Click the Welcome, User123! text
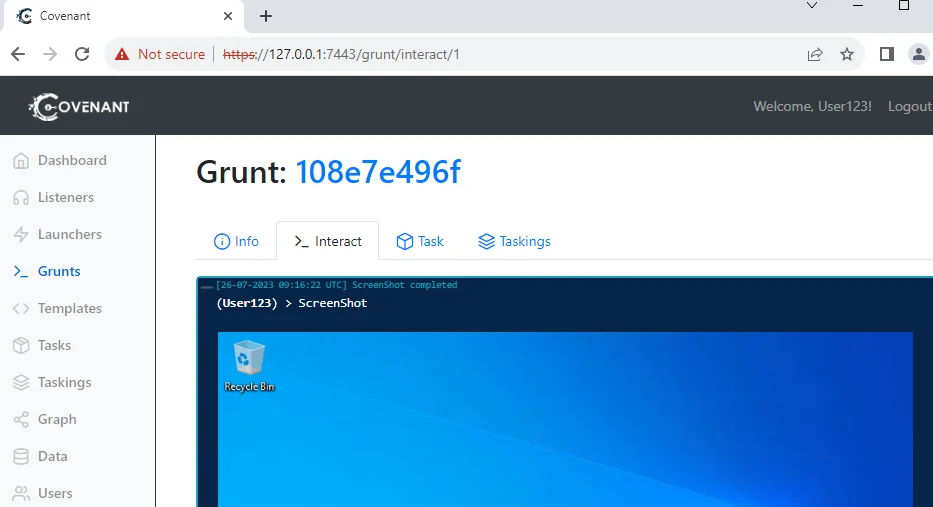 [x=812, y=106]
